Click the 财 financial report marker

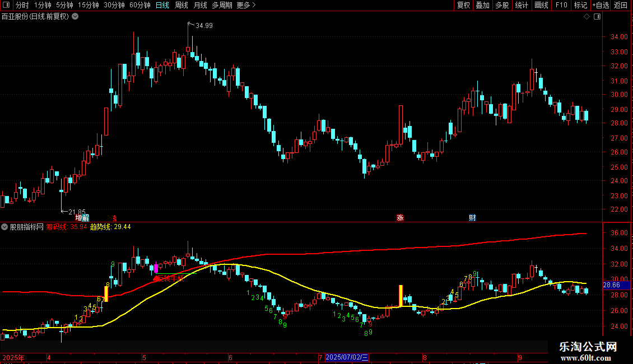(x=472, y=218)
